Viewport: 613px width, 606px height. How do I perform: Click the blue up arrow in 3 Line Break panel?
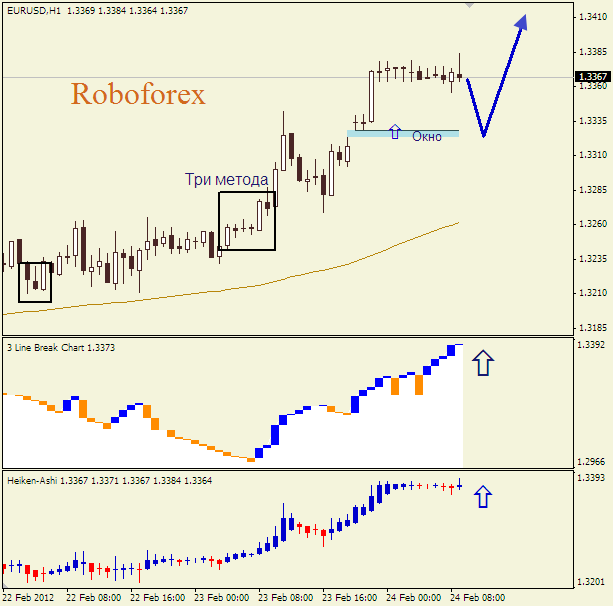click(x=483, y=362)
